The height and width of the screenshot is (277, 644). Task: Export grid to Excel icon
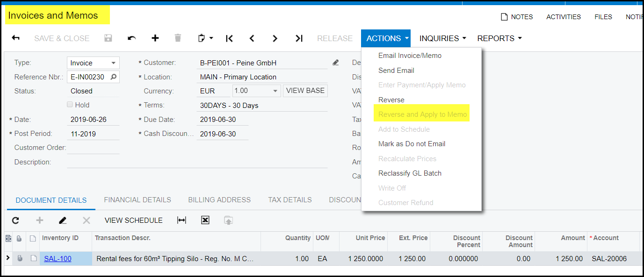[205, 220]
